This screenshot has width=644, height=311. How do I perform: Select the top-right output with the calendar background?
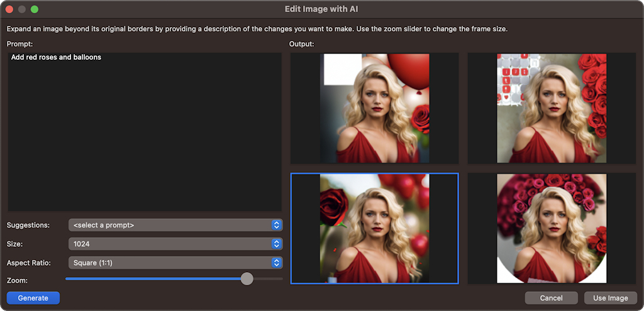coord(552,108)
